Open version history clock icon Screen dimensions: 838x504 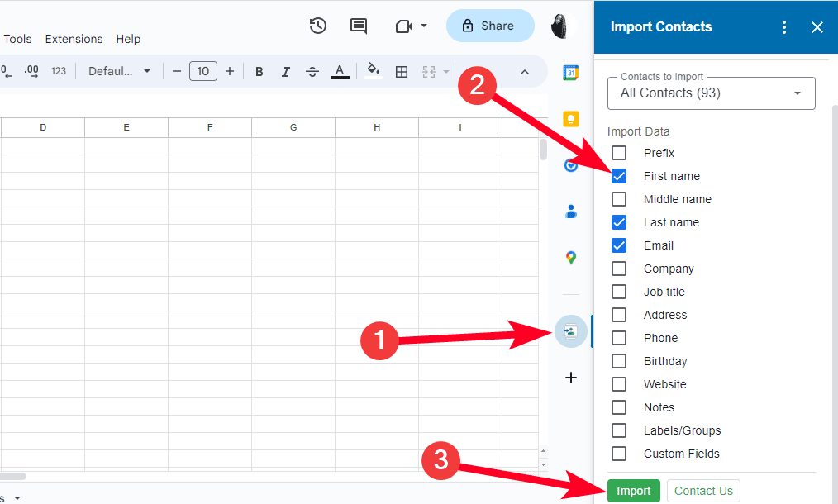pos(318,26)
